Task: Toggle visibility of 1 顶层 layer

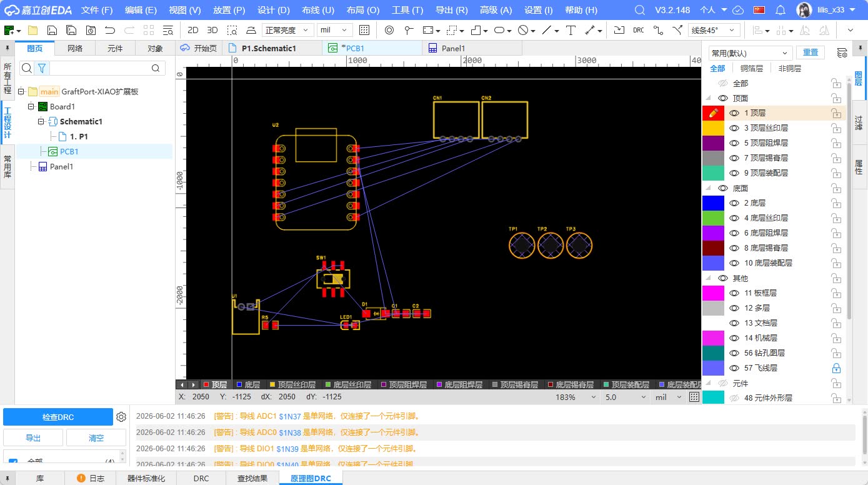Action: coord(734,113)
